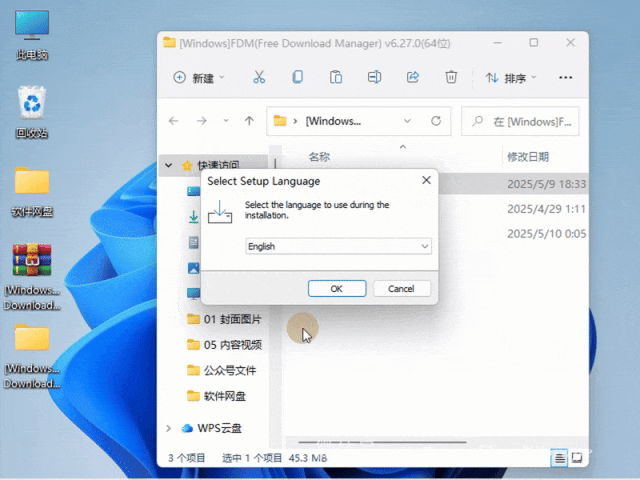Minimize the Explorer window
Viewport: 640px width, 480px height.
[x=497, y=42]
